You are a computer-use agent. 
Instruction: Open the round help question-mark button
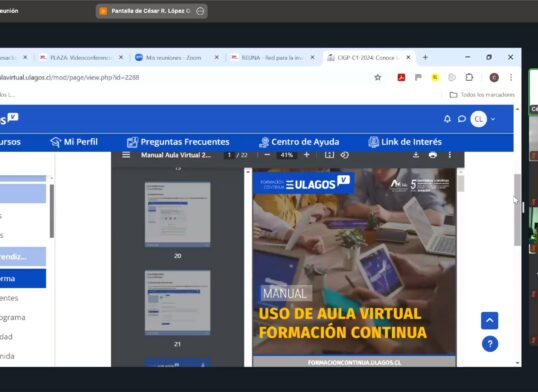coord(490,344)
